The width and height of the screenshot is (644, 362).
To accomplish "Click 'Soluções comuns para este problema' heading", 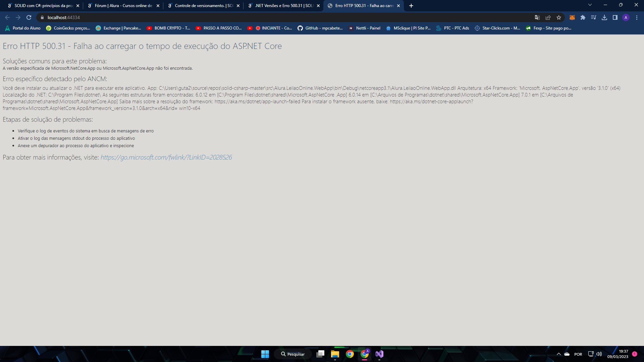I will tap(55, 61).
